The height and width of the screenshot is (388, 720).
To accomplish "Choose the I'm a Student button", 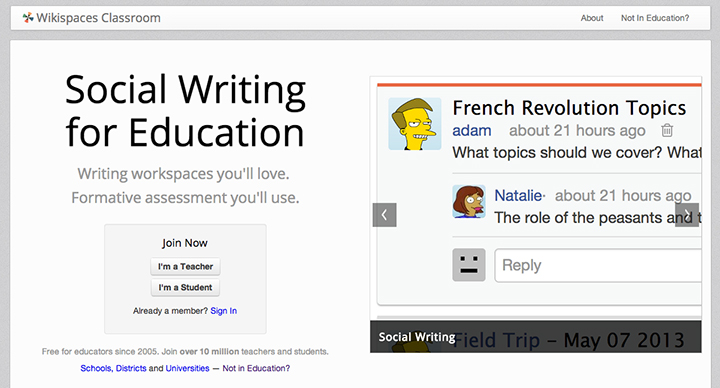I will (x=186, y=287).
